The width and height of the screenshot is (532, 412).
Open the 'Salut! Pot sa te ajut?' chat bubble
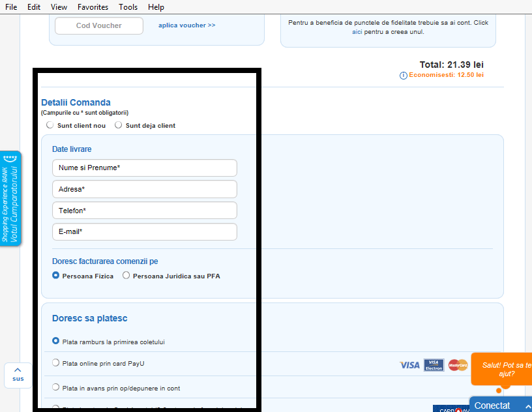tap(502, 370)
